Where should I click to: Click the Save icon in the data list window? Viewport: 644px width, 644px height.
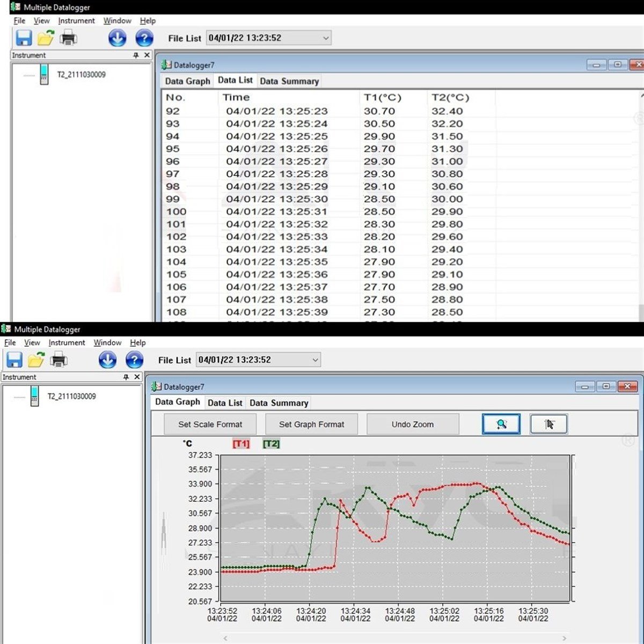(24, 38)
